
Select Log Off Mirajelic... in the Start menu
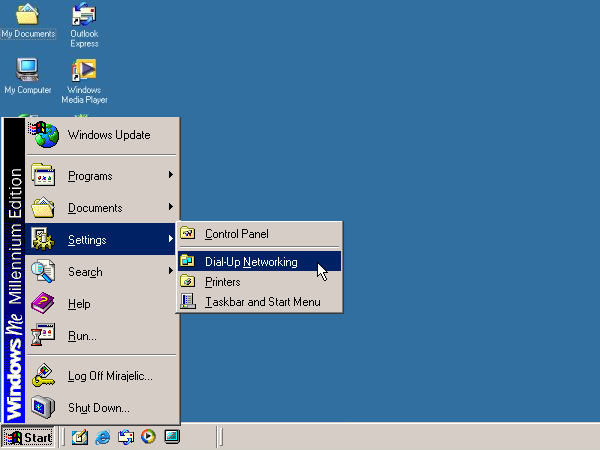pyautogui.click(x=110, y=376)
